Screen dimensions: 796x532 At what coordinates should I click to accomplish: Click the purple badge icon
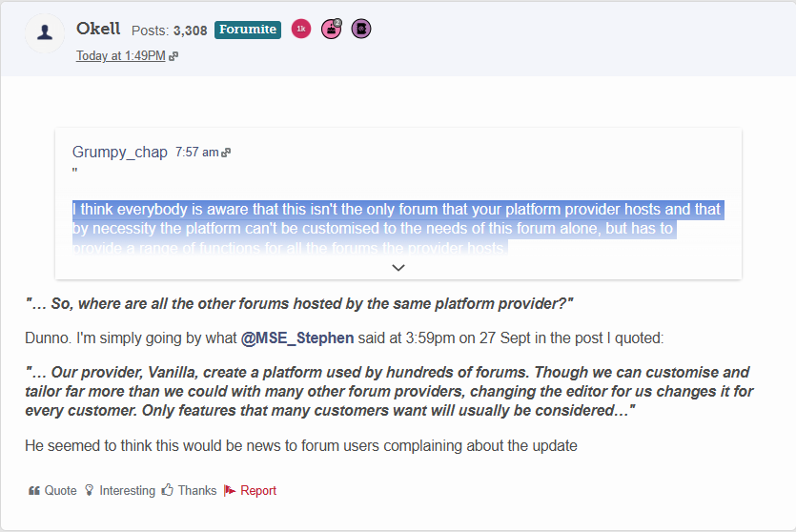coord(360,30)
